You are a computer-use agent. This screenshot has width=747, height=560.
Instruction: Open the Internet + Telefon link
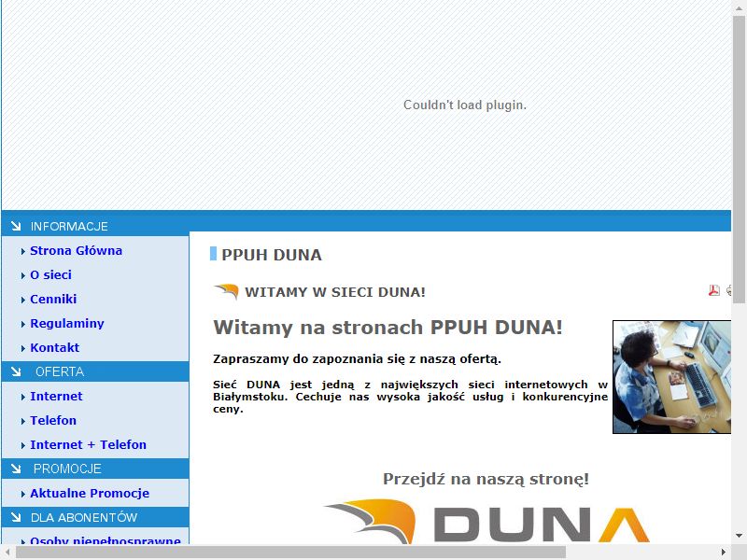coord(88,445)
